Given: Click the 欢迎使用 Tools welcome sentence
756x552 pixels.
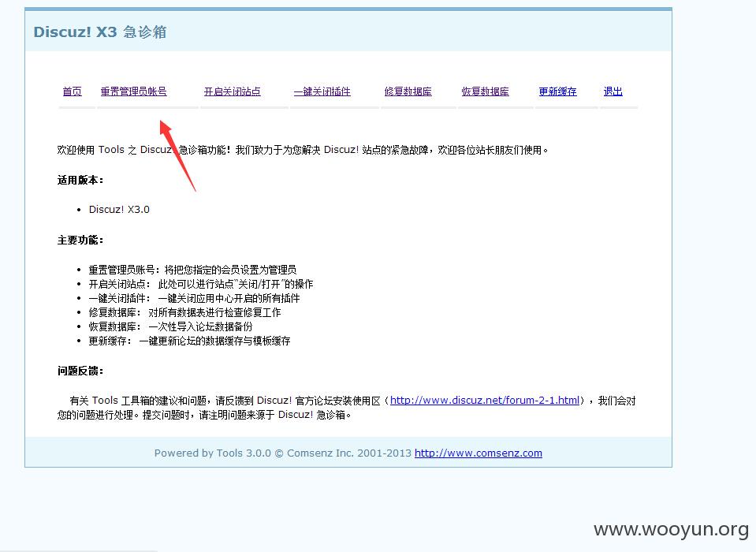Looking at the screenshot, I should pyautogui.click(x=303, y=150).
